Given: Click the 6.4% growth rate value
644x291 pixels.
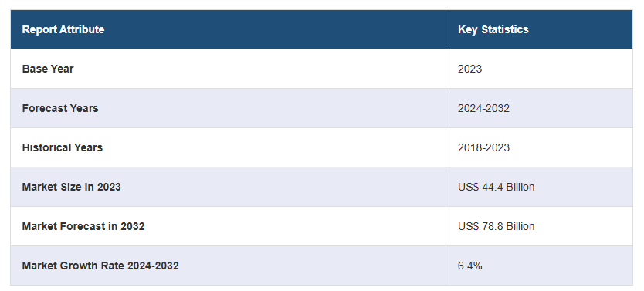Looking at the screenshot, I should (469, 266).
